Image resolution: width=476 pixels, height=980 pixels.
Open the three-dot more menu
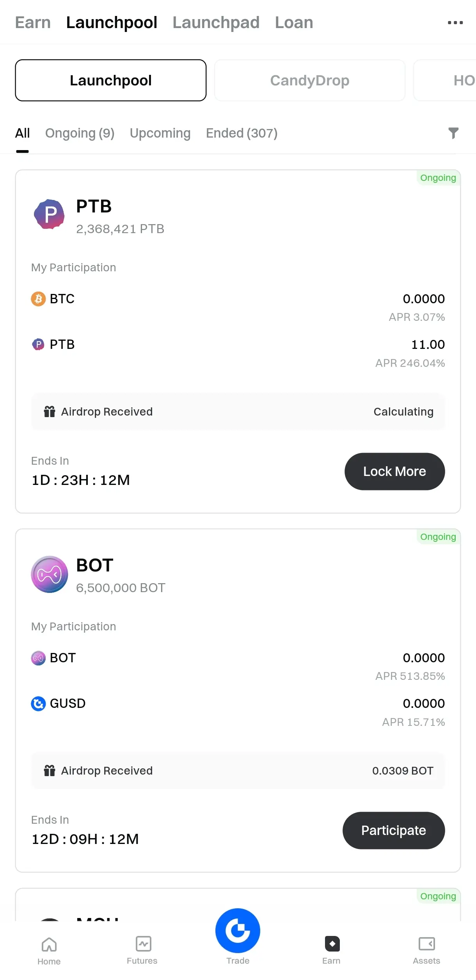pos(455,23)
